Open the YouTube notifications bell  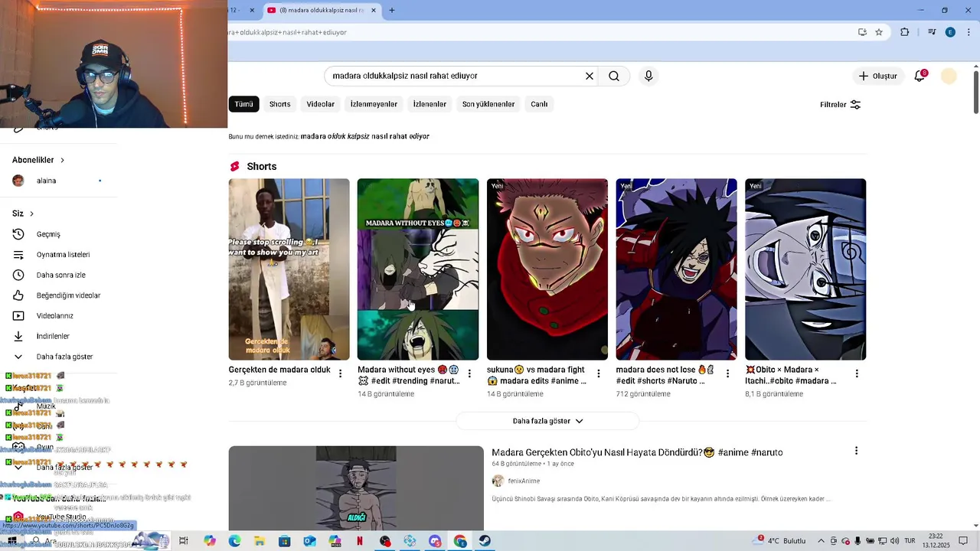(x=920, y=76)
